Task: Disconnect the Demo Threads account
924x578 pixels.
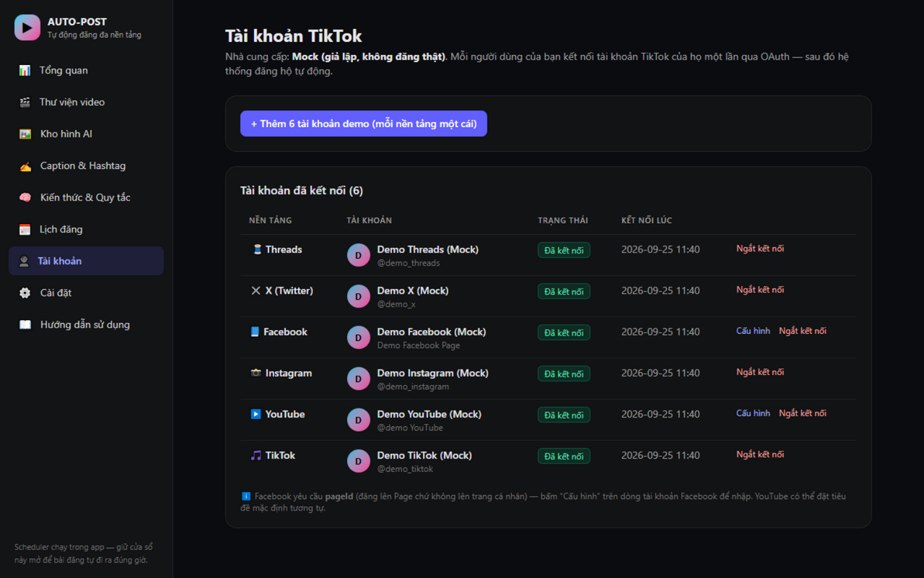Action: tap(760, 249)
